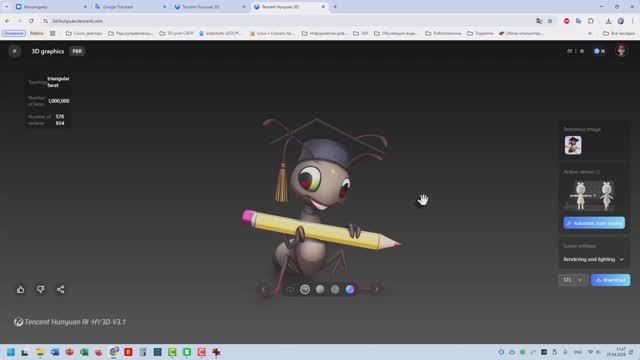Open the STL format dropdown

coord(573,280)
